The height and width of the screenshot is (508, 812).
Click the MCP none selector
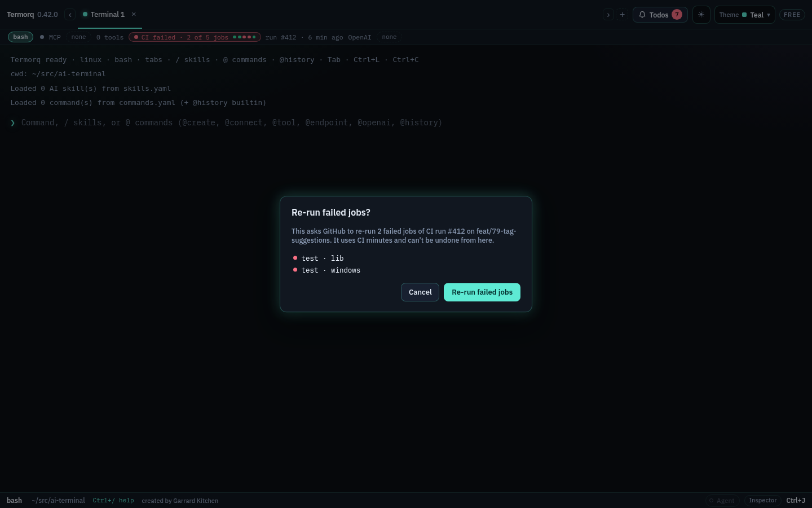[x=78, y=37]
